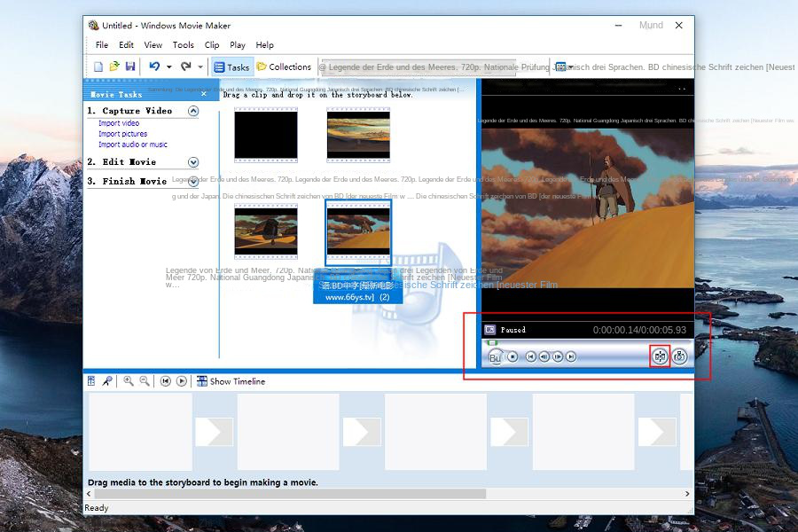Viewport: 798px width, 532px height.
Task: Open the thumbnail Views dropdown in toolbar
Action: click(x=564, y=66)
